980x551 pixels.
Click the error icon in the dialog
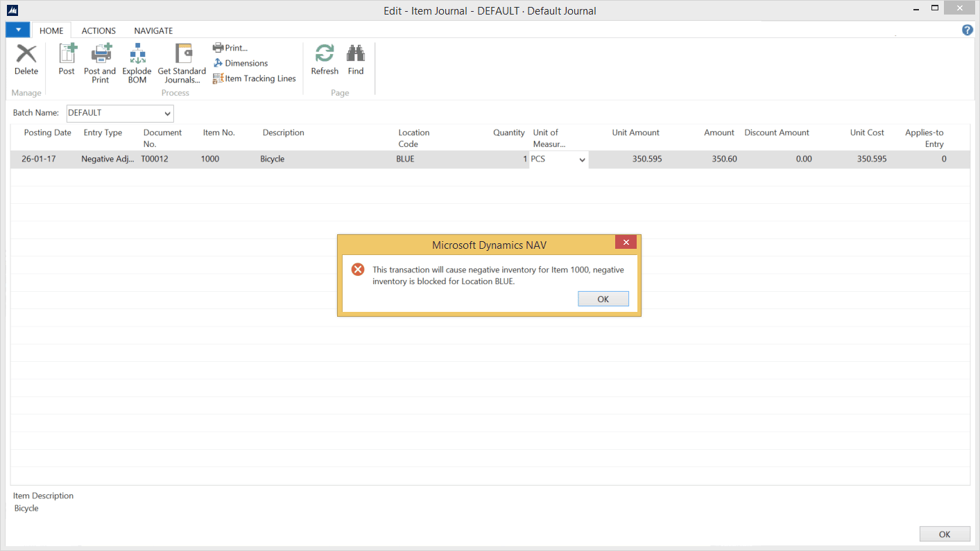[358, 270]
